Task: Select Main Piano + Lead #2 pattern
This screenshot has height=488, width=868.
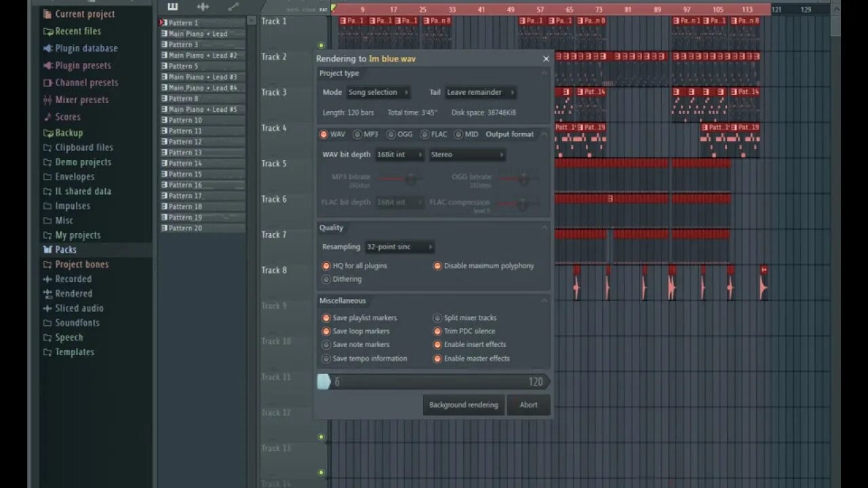Action: (202, 56)
